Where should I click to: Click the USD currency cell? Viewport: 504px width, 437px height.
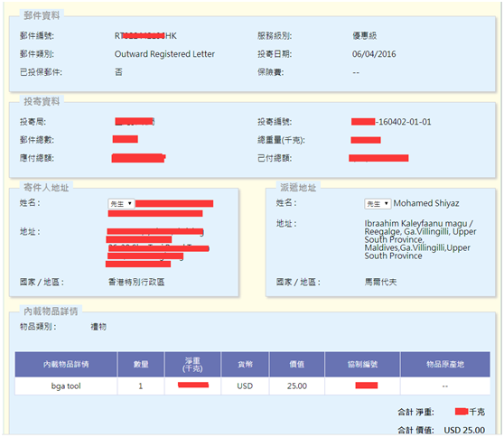[245, 386]
